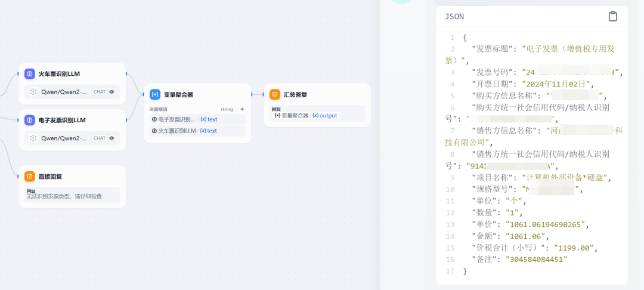Click the reply text 无法识别发票类型，请仔细检查

[64, 196]
